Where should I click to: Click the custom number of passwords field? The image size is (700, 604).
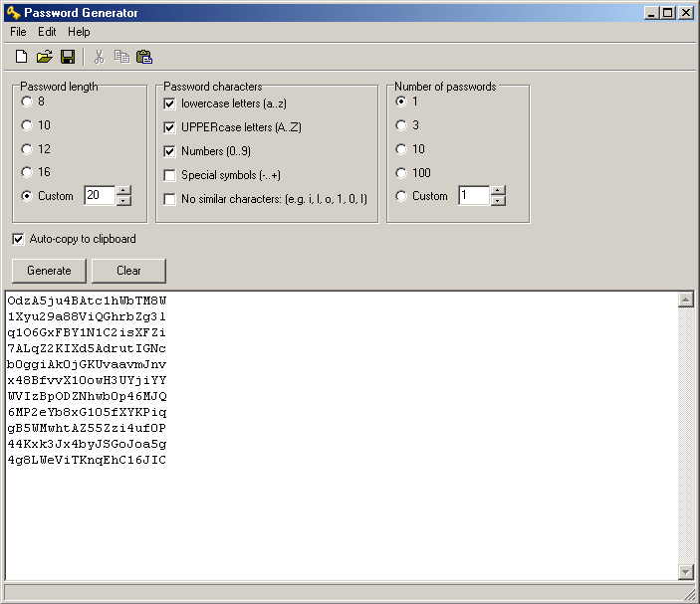tap(474, 195)
